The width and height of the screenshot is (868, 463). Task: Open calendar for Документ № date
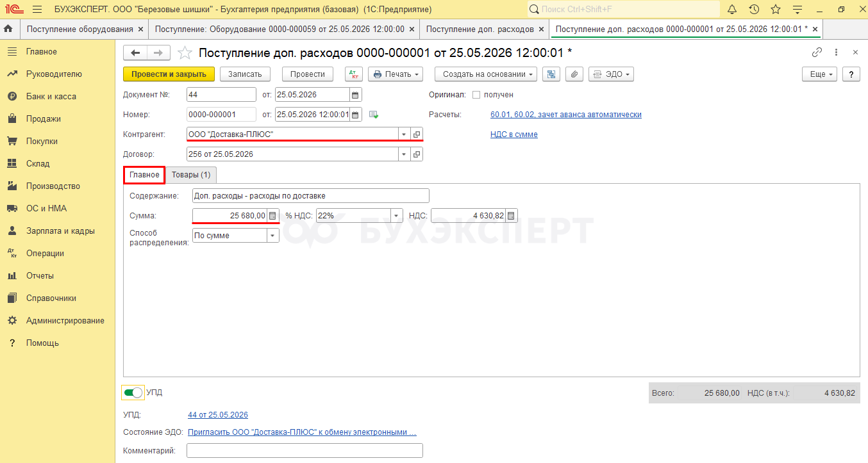(356, 95)
